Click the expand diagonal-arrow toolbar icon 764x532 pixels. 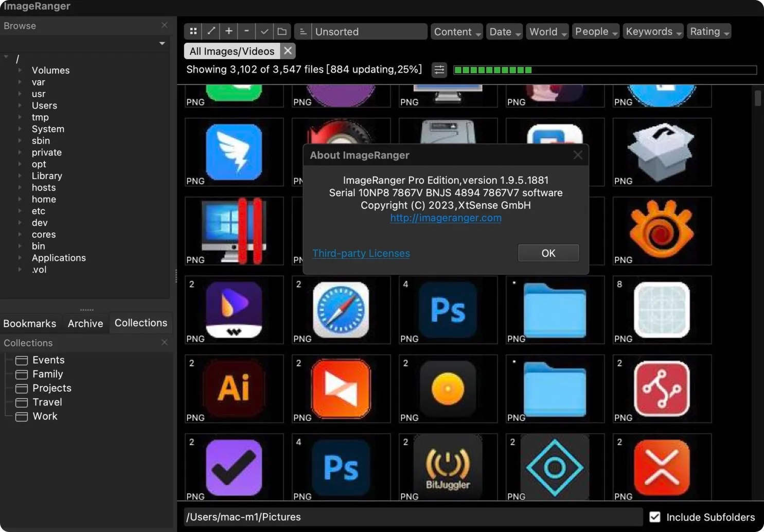(211, 31)
